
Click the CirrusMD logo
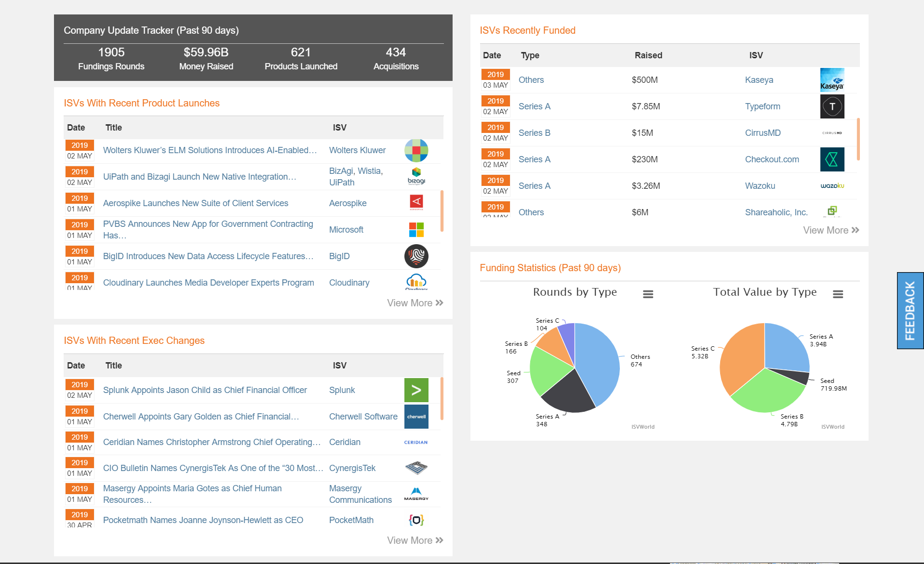point(832,133)
